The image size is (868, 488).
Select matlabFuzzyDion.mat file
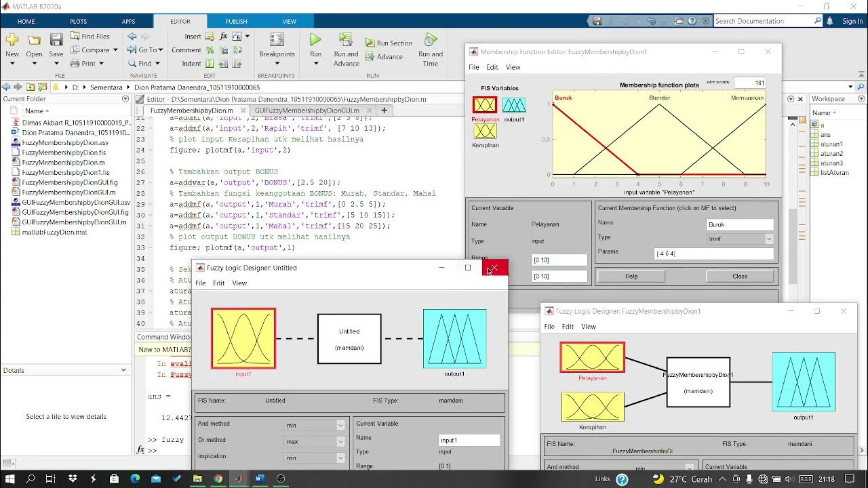pos(54,232)
